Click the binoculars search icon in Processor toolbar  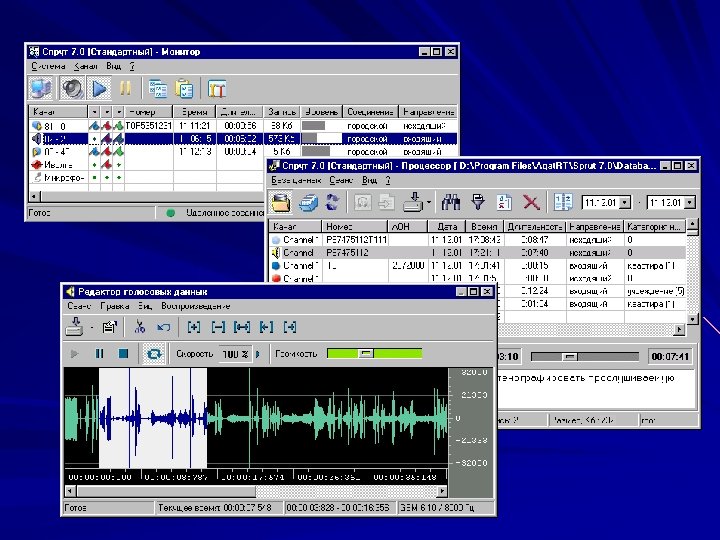point(450,202)
